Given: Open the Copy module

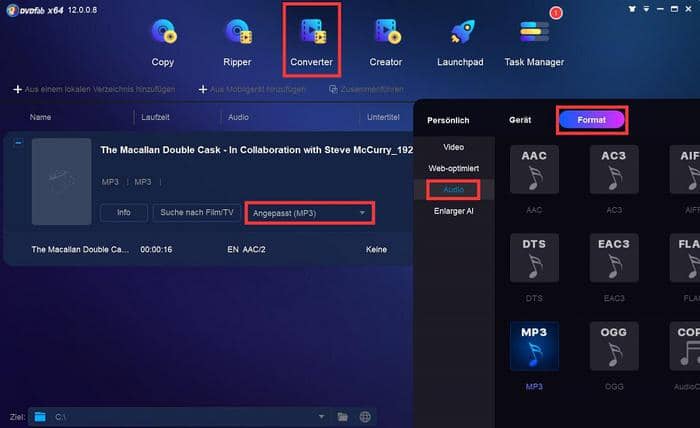Looking at the screenshot, I should [163, 42].
